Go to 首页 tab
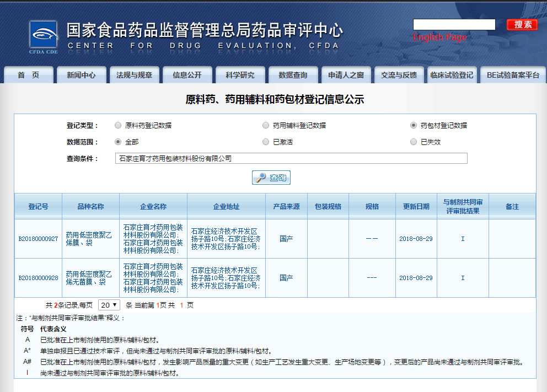This screenshot has width=547, height=392. tap(28, 75)
